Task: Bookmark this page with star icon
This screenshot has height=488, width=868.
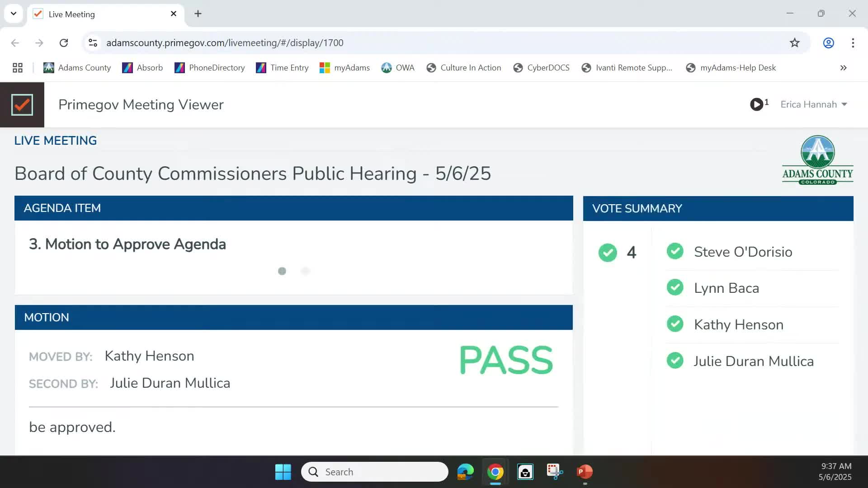Action: (x=794, y=43)
